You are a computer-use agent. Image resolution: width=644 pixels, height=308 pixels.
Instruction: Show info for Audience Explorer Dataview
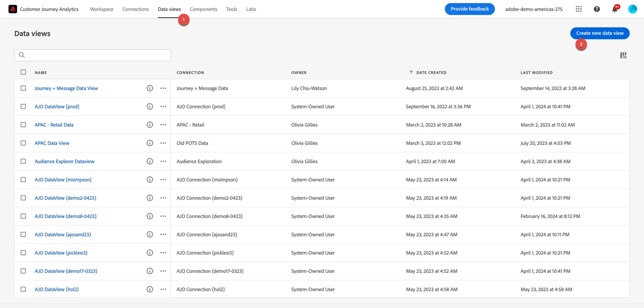click(x=150, y=161)
